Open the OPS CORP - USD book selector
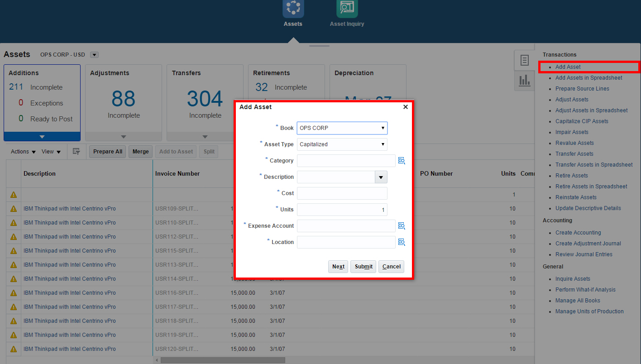The height and width of the screenshot is (364, 641). 94,55
